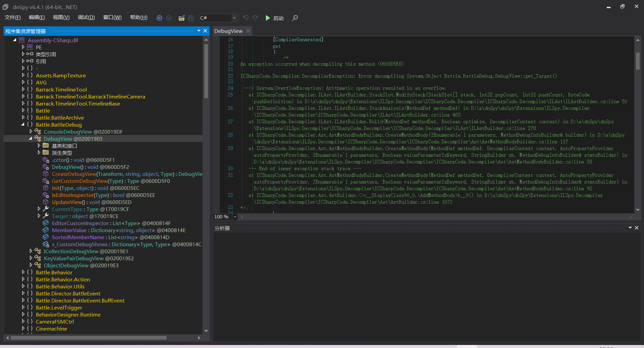Screen dimensions: 644x348
Task: Collapse the Battle.BattleDebug namespace node
Action: click(23, 125)
